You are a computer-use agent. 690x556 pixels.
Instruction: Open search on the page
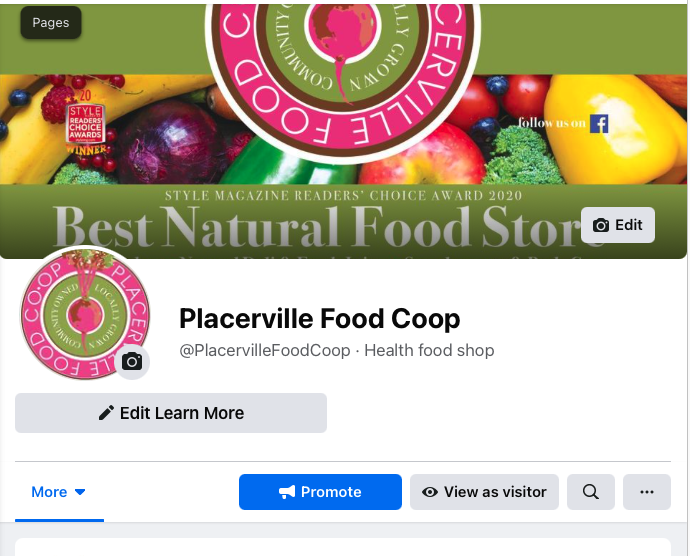tap(591, 492)
